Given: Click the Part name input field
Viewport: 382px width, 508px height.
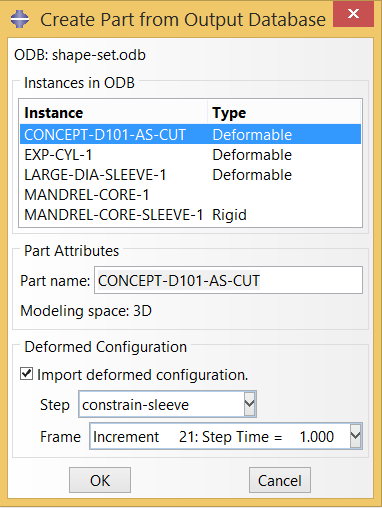Looking at the screenshot, I should point(228,280).
